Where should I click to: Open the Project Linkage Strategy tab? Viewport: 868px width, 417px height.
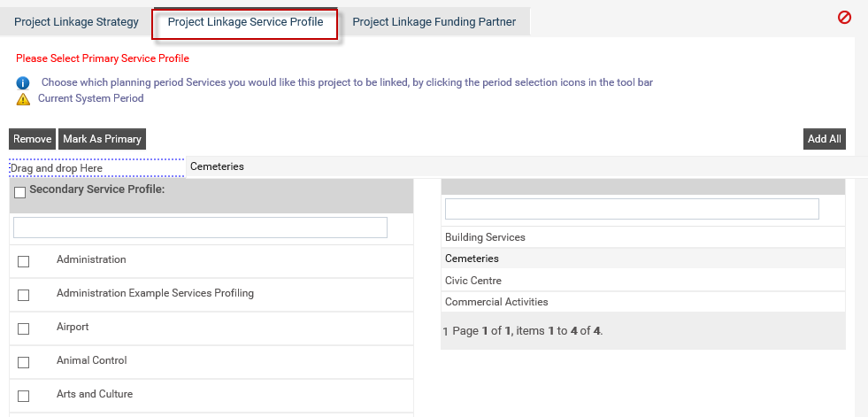[76, 22]
